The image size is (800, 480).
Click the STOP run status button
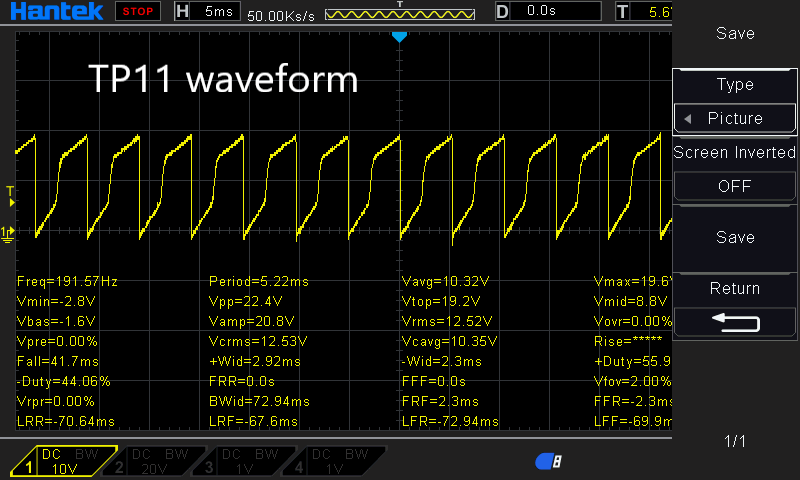(x=138, y=11)
